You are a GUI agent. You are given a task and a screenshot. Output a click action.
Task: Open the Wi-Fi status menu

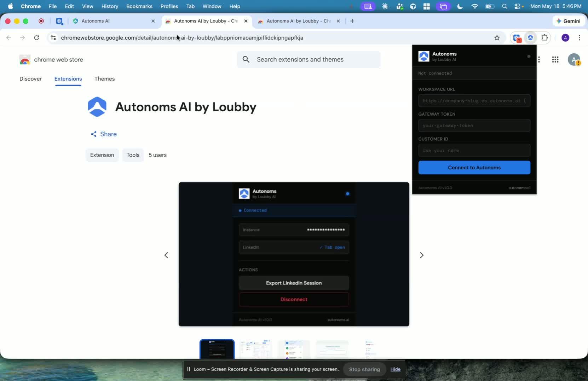pyautogui.click(x=475, y=6)
